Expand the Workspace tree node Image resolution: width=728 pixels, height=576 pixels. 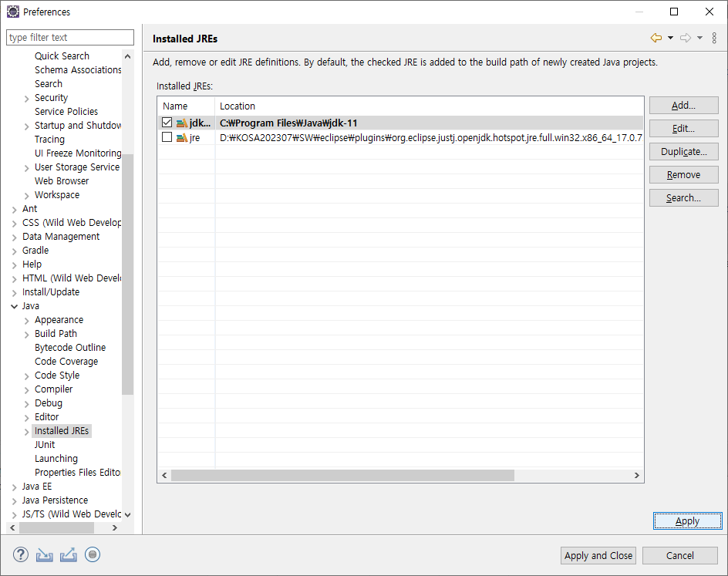tap(26, 196)
